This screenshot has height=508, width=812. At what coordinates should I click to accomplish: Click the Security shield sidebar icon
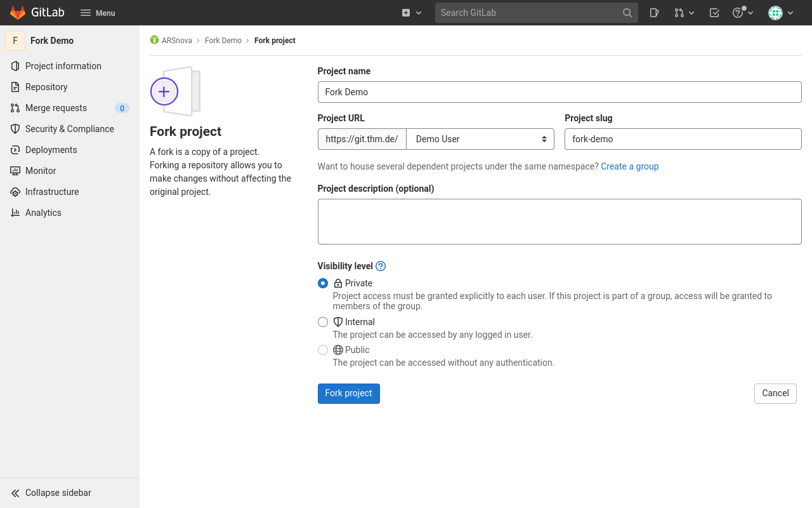click(15, 129)
